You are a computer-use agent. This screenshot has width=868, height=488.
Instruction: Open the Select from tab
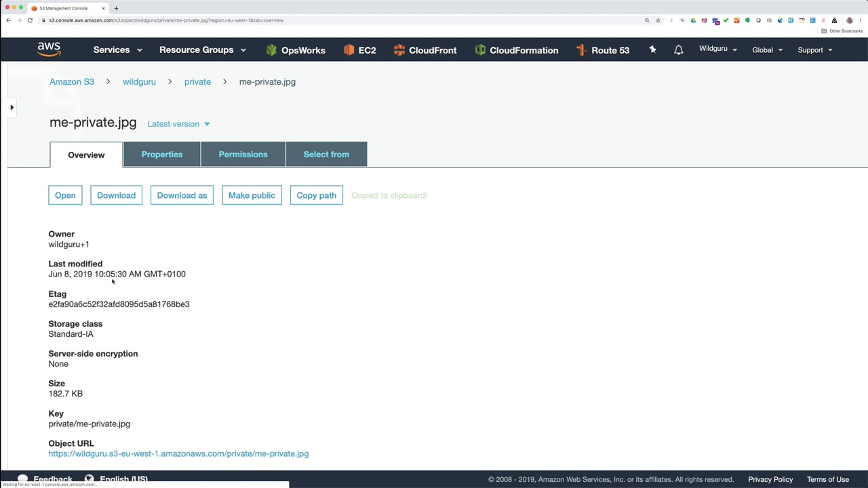(326, 154)
